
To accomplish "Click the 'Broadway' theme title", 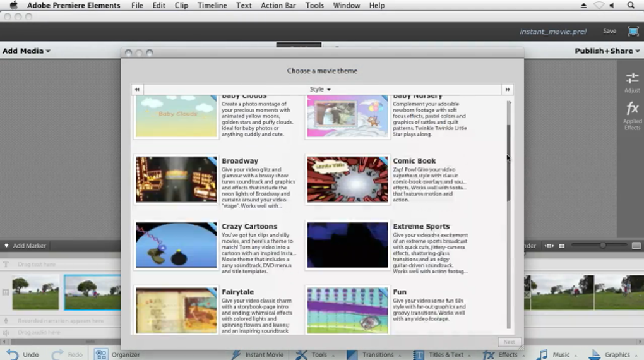I will [240, 160].
